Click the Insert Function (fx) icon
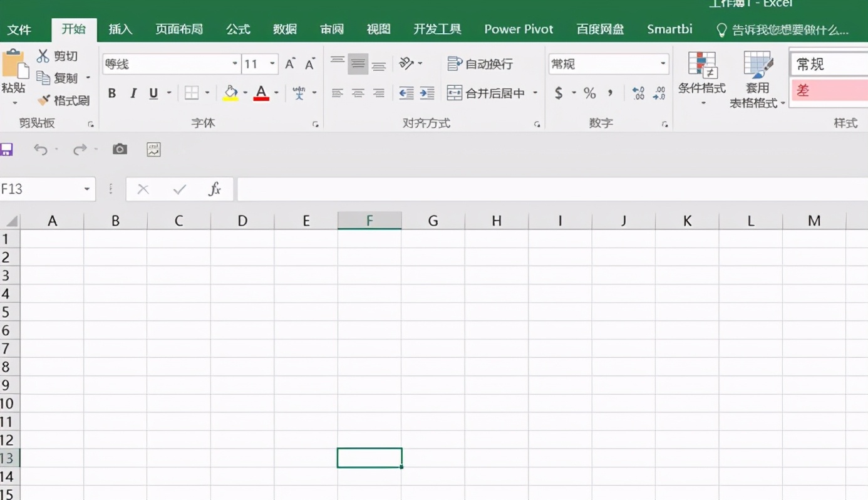Viewport: 868px width, 500px height. tap(214, 189)
